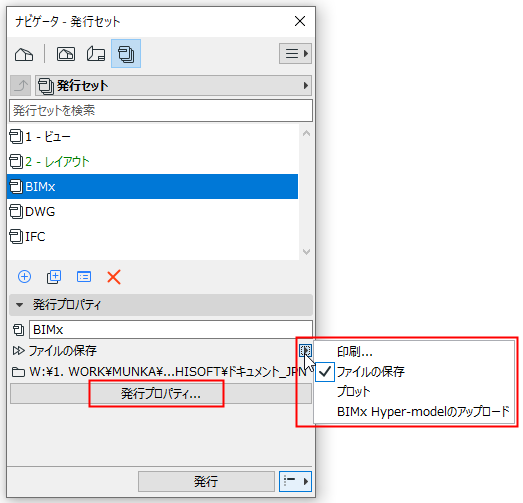Click the DWG row set icon

(16, 211)
